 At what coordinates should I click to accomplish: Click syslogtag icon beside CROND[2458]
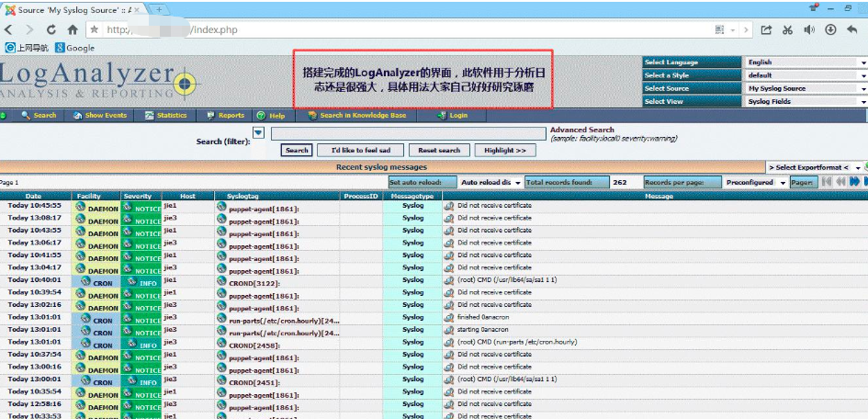click(221, 343)
